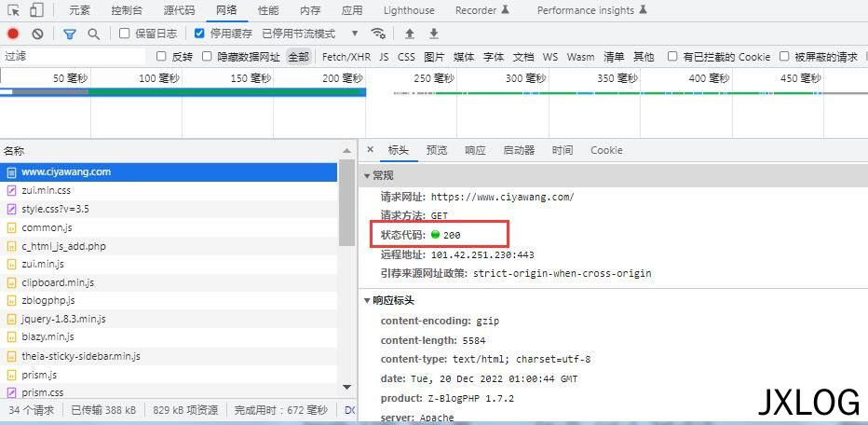Filter requests by 全部
The height and width of the screenshot is (425, 868).
298,57
